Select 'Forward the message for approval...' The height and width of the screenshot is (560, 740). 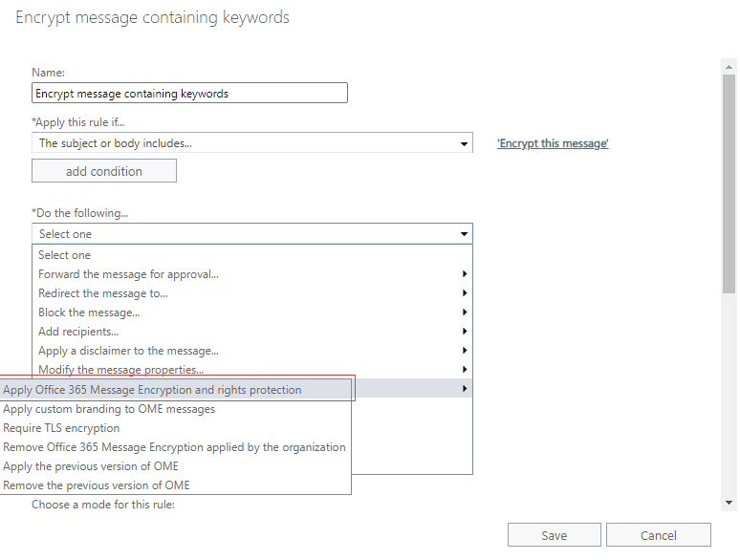click(x=128, y=274)
